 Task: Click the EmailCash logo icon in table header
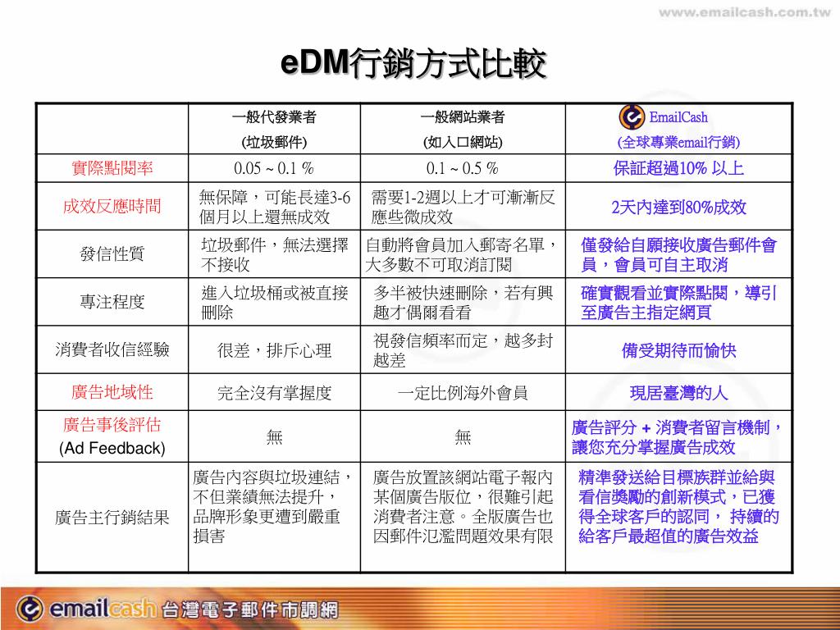[632, 117]
